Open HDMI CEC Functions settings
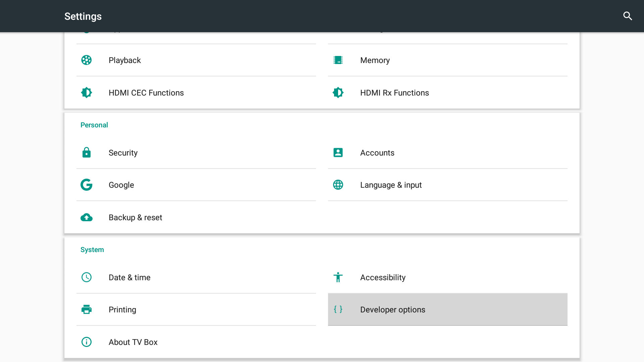The width and height of the screenshot is (644, 362). (x=146, y=93)
